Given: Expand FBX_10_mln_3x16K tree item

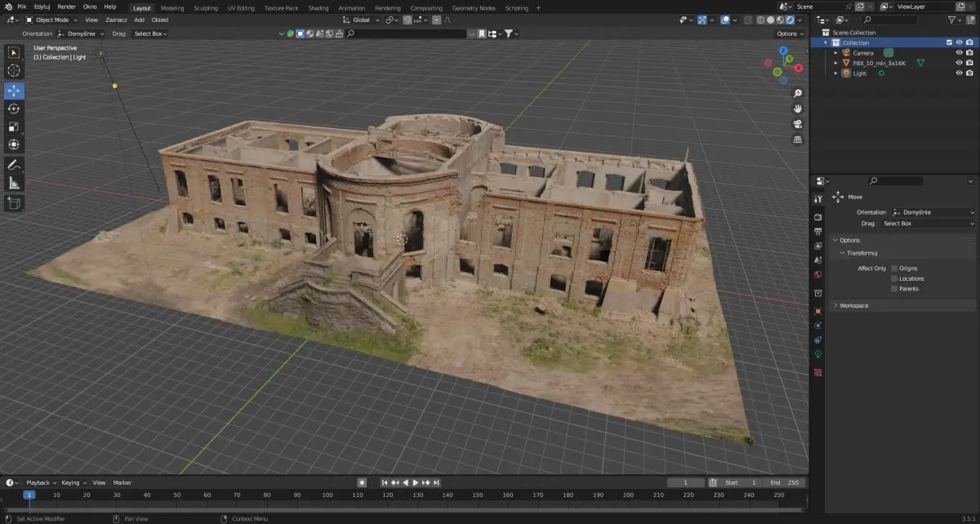Looking at the screenshot, I should (x=835, y=63).
